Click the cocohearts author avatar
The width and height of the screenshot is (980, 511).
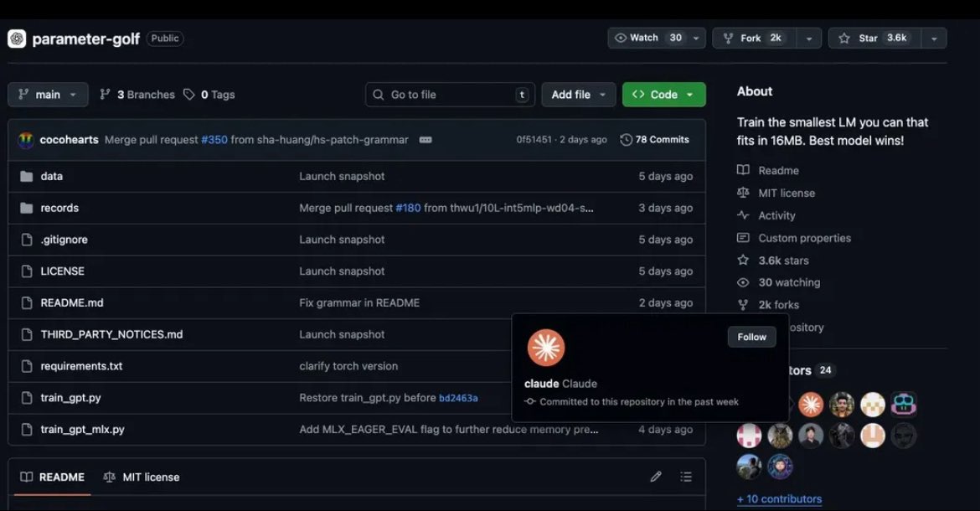[x=26, y=140]
